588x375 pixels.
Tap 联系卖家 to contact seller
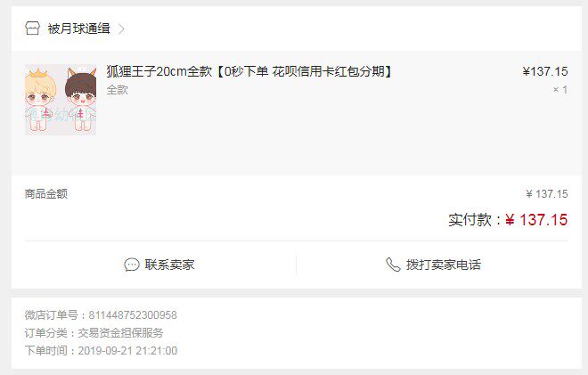169,265
